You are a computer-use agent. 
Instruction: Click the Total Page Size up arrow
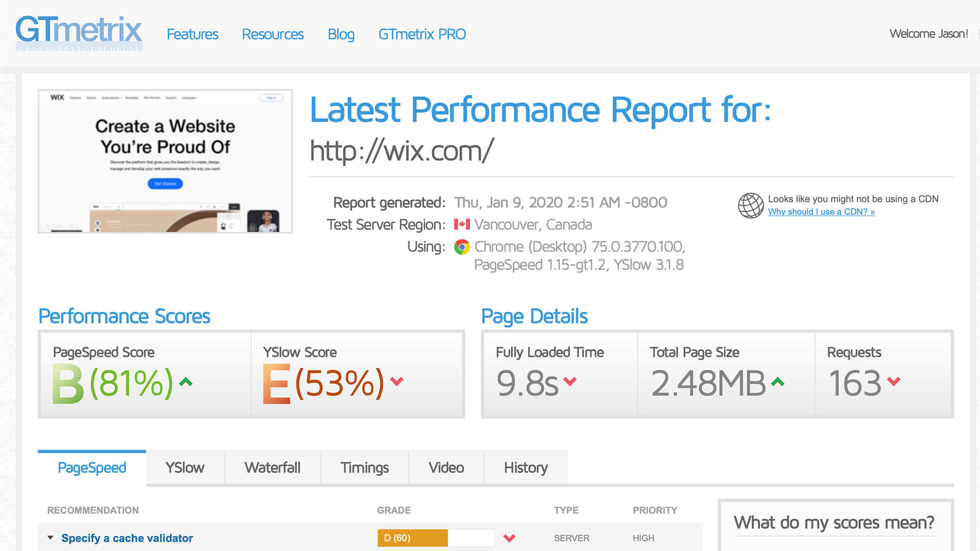click(777, 382)
